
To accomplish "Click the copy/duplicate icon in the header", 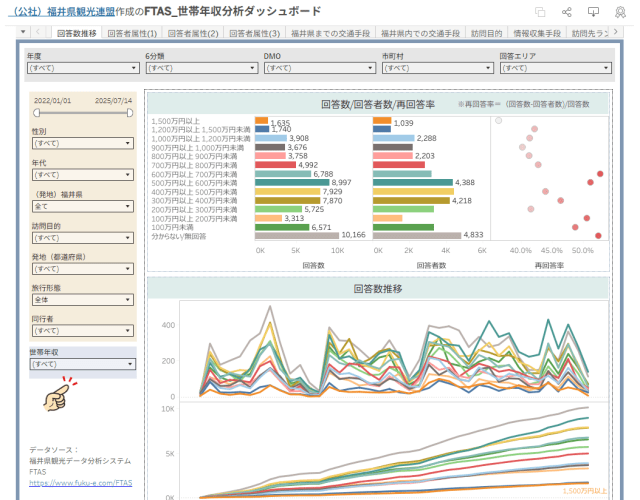I will tap(540, 12).
